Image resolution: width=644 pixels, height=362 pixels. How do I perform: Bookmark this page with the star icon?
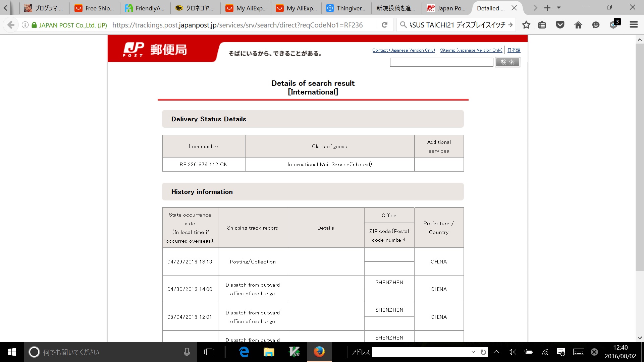point(526,25)
